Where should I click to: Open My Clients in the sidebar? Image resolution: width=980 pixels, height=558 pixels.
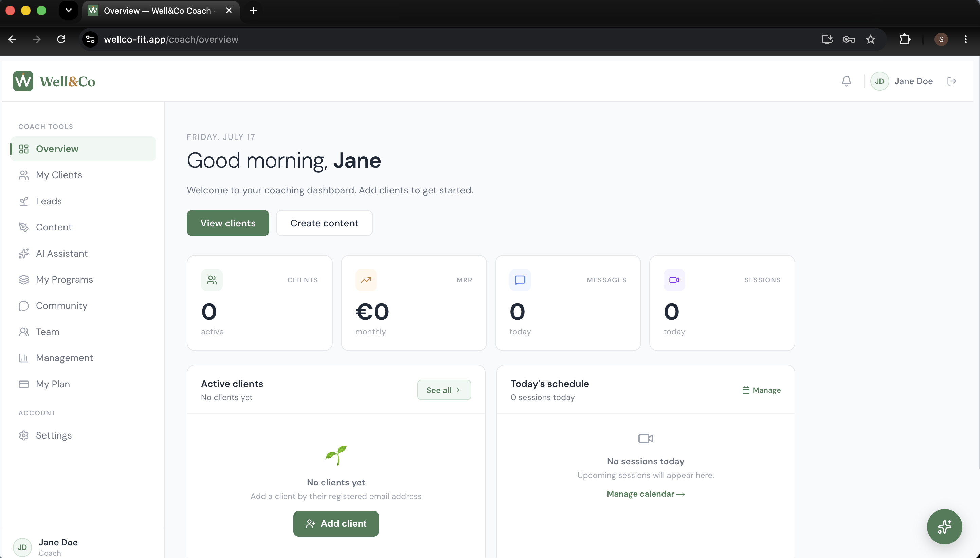pos(83,175)
